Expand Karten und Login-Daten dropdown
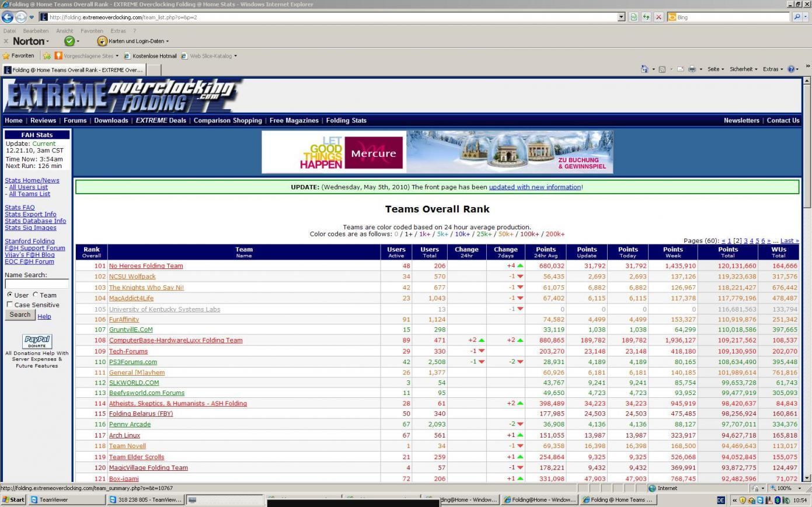The image size is (812, 507). tap(168, 41)
